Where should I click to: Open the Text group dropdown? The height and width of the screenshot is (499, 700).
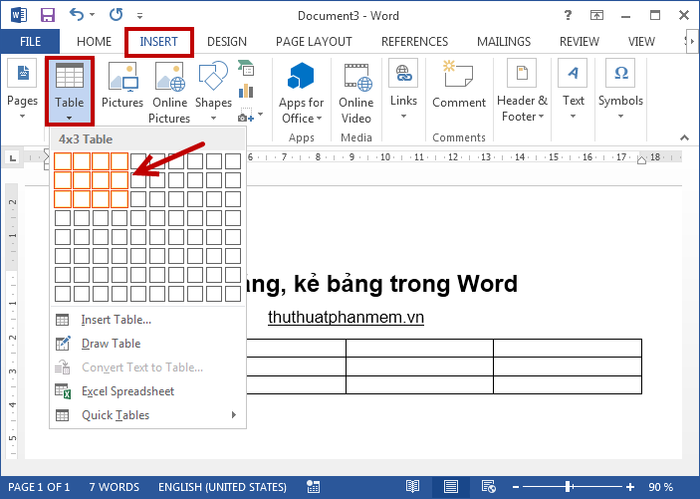[x=573, y=90]
